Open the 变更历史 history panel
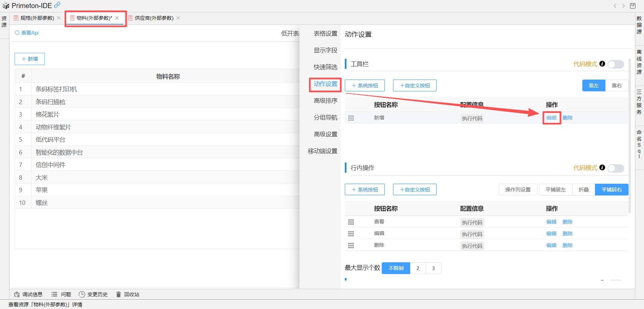Screen dimensions: 644x309 point(93,295)
